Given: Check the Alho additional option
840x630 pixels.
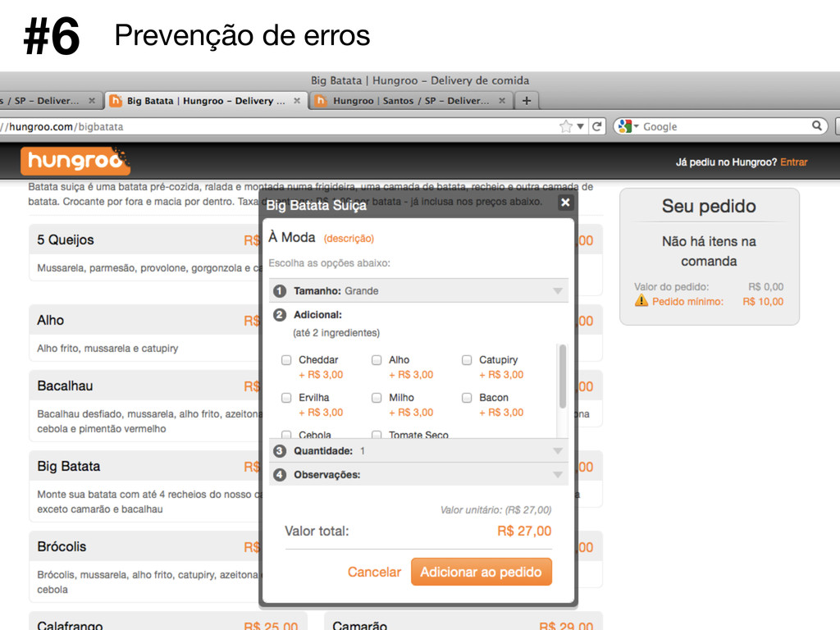Looking at the screenshot, I should tap(377, 360).
